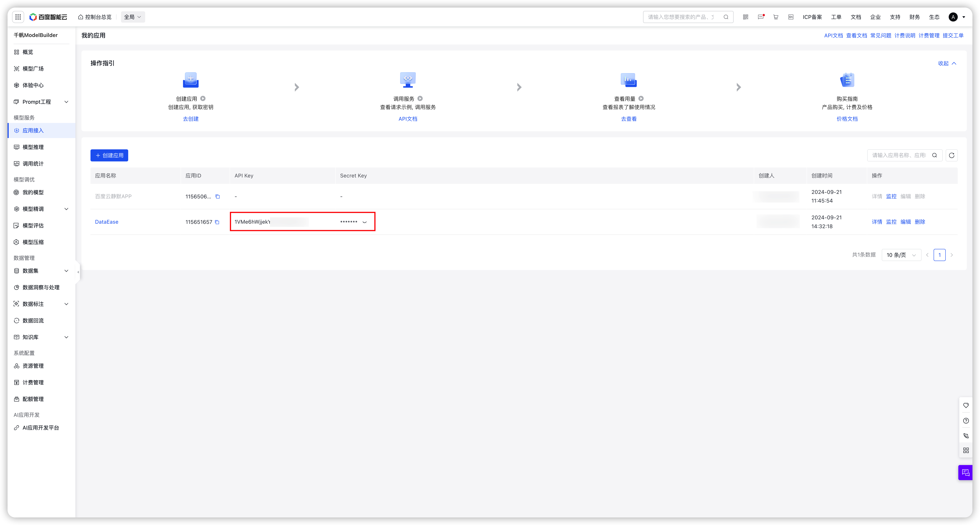Copy the DataEase application ID
This screenshot has height=525, width=980.
217,222
